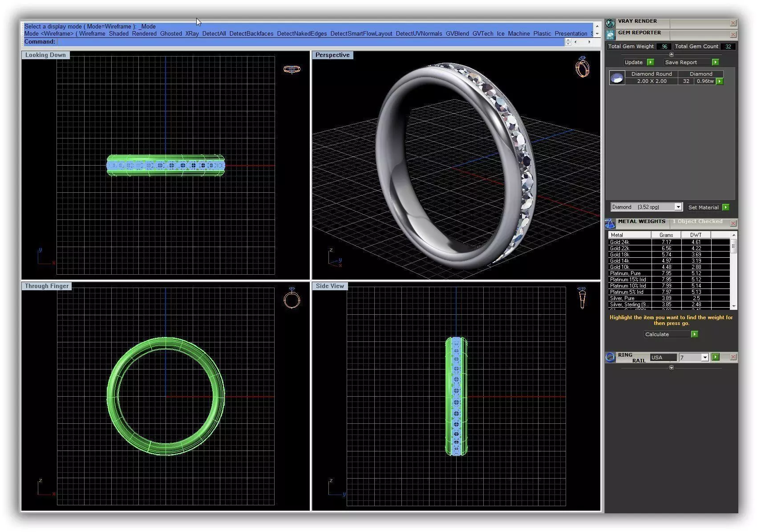Apply ring size with Ring Rail green arrow
Viewport: 757px width, 532px height.
click(715, 357)
